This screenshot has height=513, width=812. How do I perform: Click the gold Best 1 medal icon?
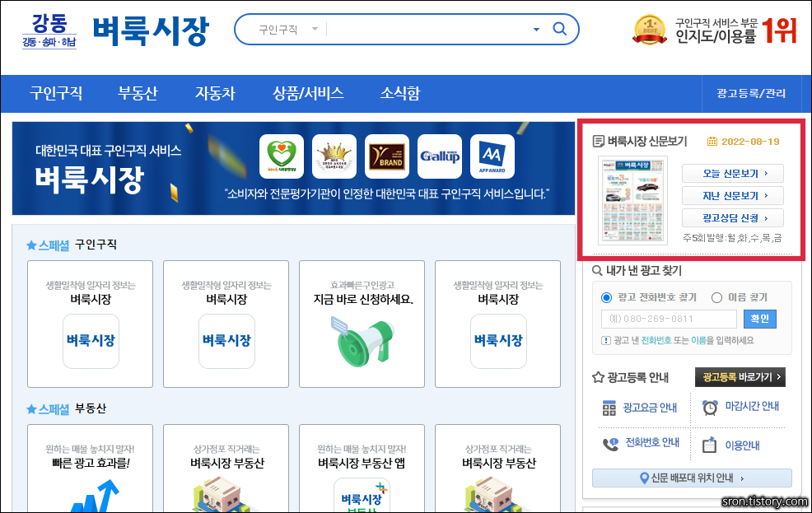(x=650, y=30)
